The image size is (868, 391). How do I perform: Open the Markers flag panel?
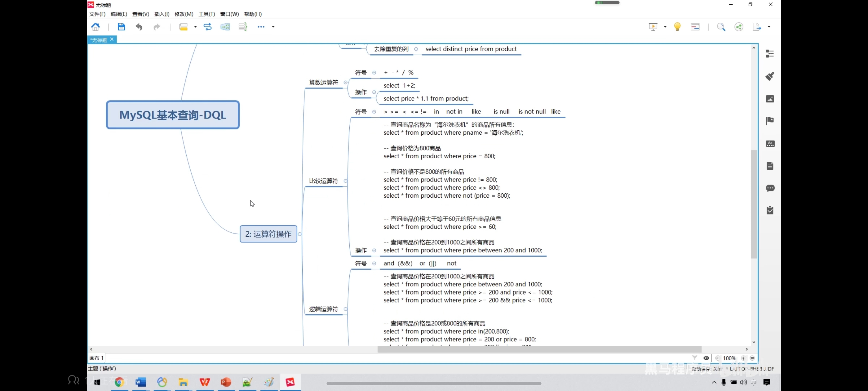770,121
